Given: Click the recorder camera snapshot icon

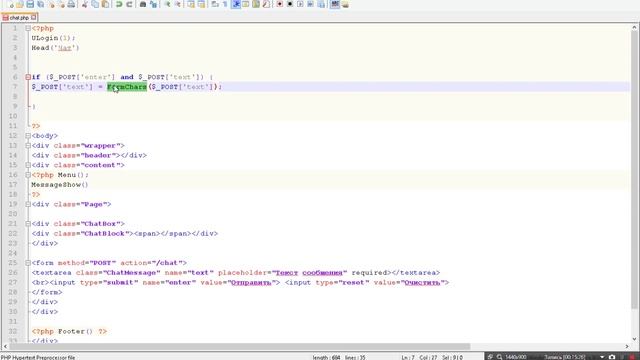Looking at the screenshot, I should coord(612,357).
